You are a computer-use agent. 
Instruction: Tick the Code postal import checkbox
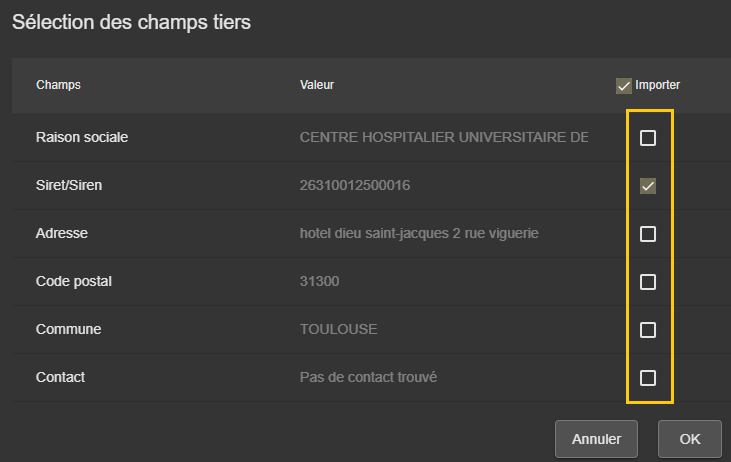(648, 282)
